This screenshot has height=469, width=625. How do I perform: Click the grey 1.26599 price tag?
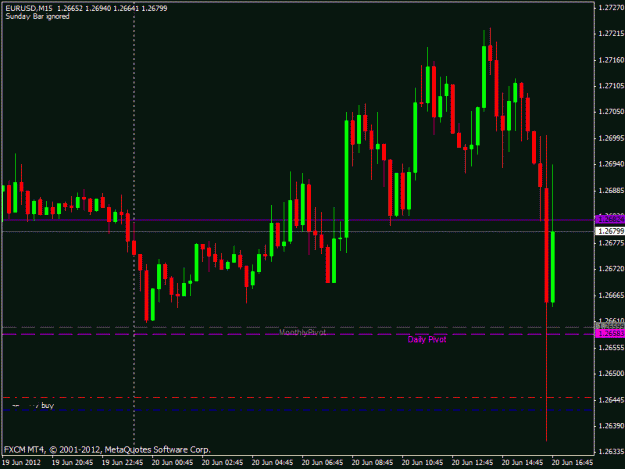coord(610,327)
